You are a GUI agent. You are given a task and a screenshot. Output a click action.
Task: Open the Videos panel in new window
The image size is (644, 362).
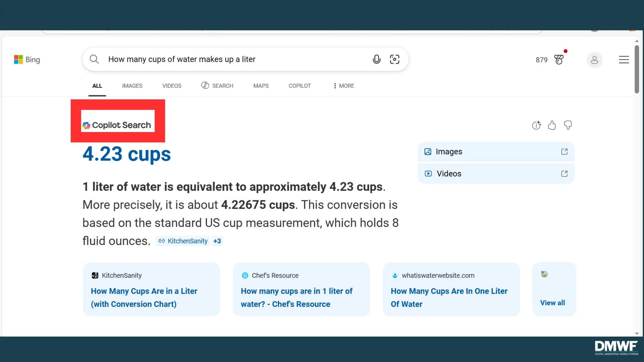(x=564, y=174)
